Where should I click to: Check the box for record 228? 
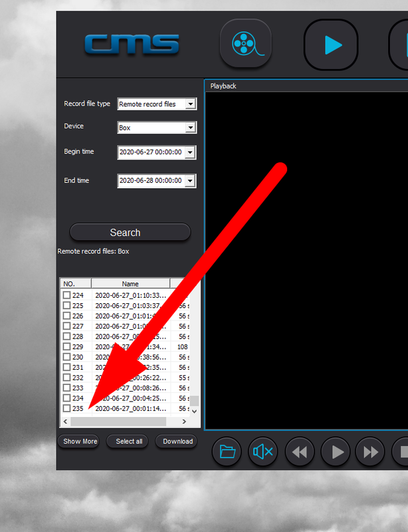coord(67,336)
